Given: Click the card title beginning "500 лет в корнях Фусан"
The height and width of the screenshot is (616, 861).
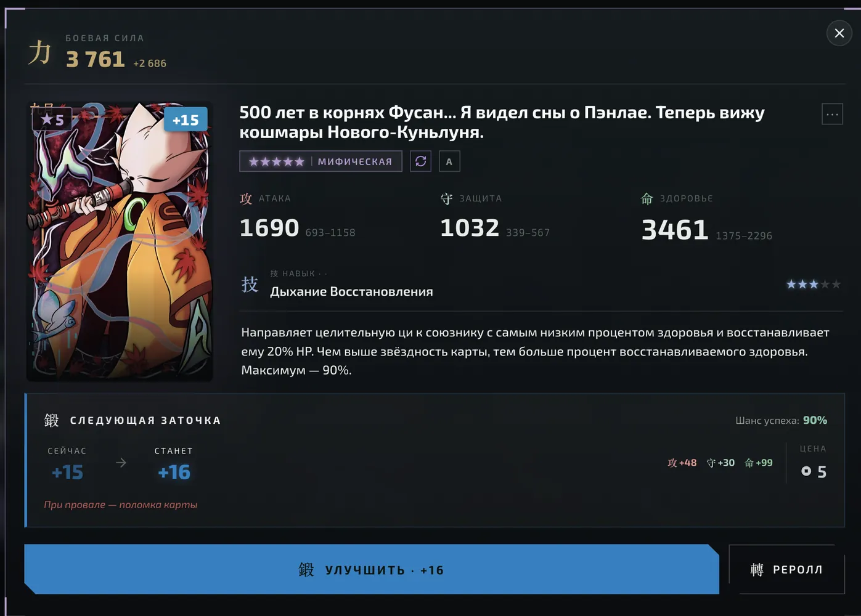Looking at the screenshot, I should coord(502,122).
